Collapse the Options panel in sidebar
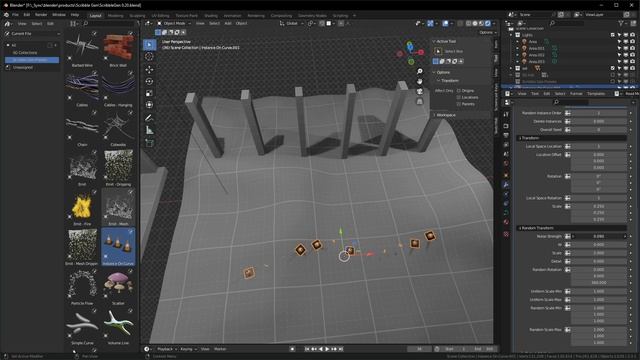 [434, 72]
